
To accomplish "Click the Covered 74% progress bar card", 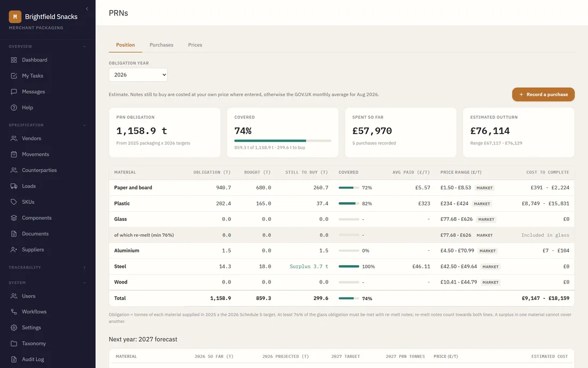I will tap(283, 133).
